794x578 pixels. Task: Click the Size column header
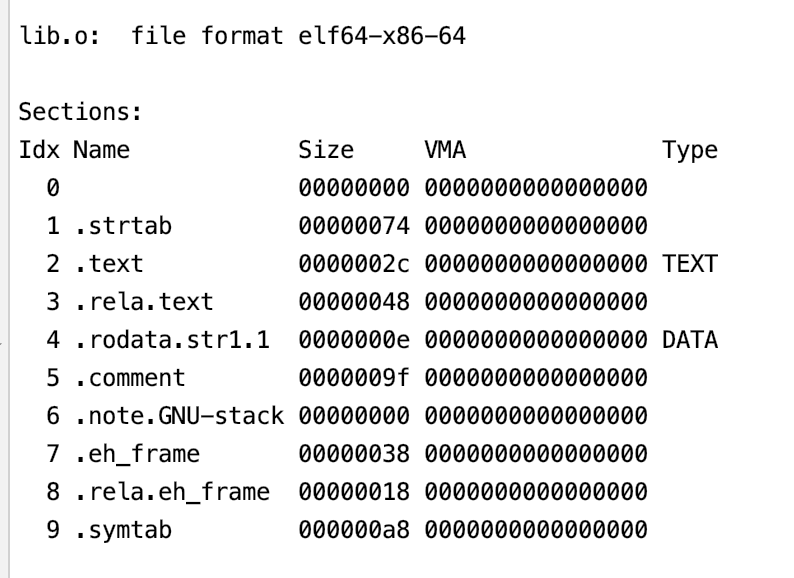click(x=326, y=151)
